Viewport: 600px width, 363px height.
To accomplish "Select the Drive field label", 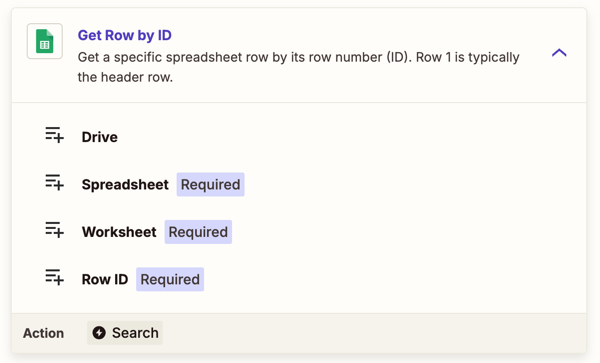I will tap(99, 137).
